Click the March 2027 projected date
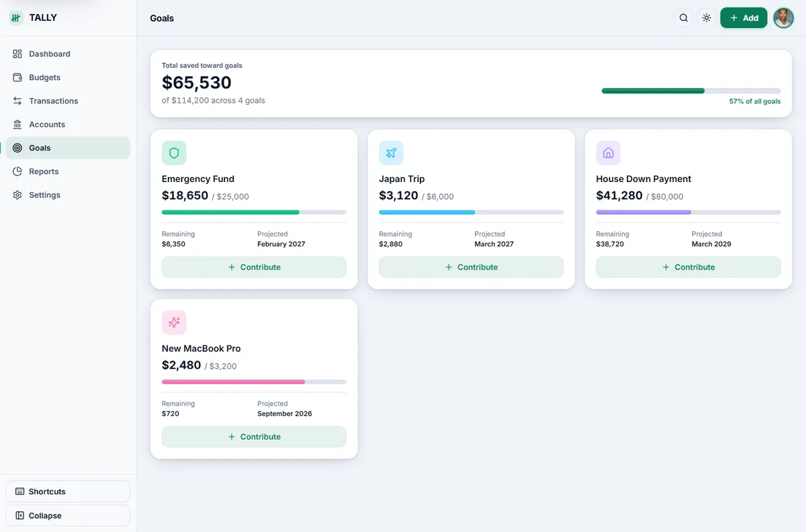Screen dimensions: 806x532 pos(494,244)
